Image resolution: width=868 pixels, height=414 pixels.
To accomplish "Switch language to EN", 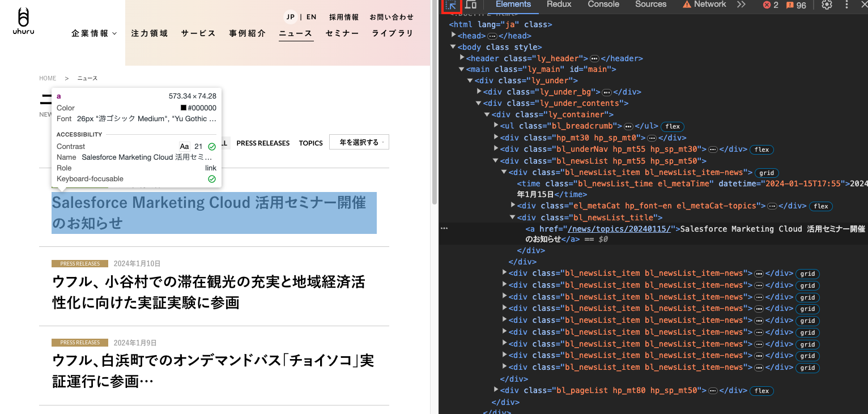I will (311, 17).
